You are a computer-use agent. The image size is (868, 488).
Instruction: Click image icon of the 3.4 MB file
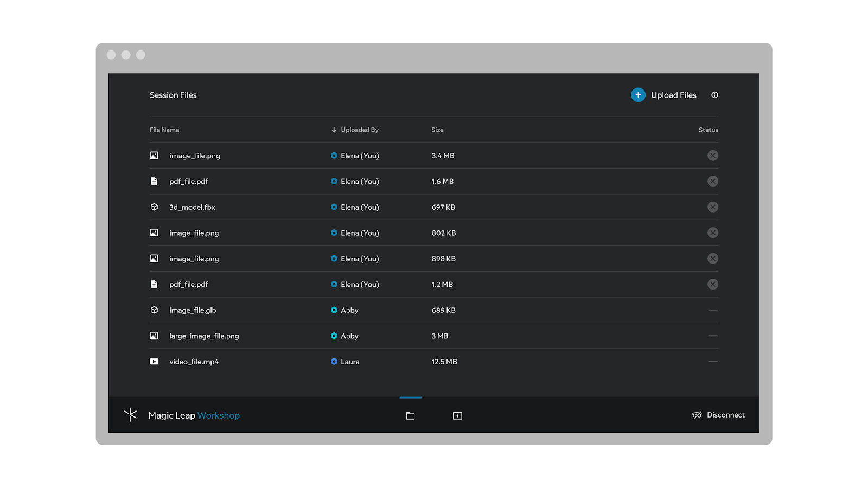154,156
